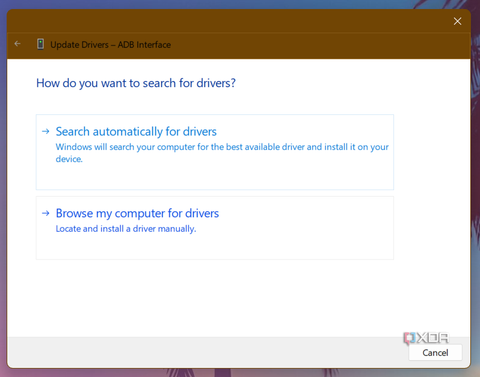
Task: Click arrow icon beside Search automatically
Action: (x=46, y=132)
